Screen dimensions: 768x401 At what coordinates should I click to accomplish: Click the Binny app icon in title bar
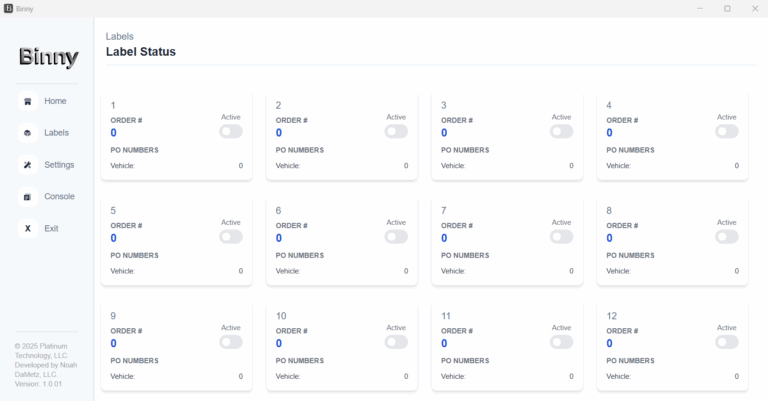pyautogui.click(x=8, y=8)
